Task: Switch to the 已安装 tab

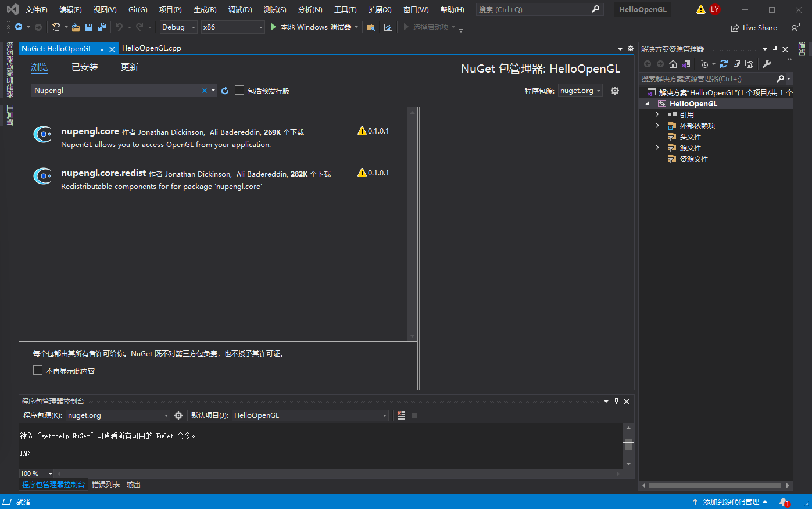Action: (x=85, y=67)
